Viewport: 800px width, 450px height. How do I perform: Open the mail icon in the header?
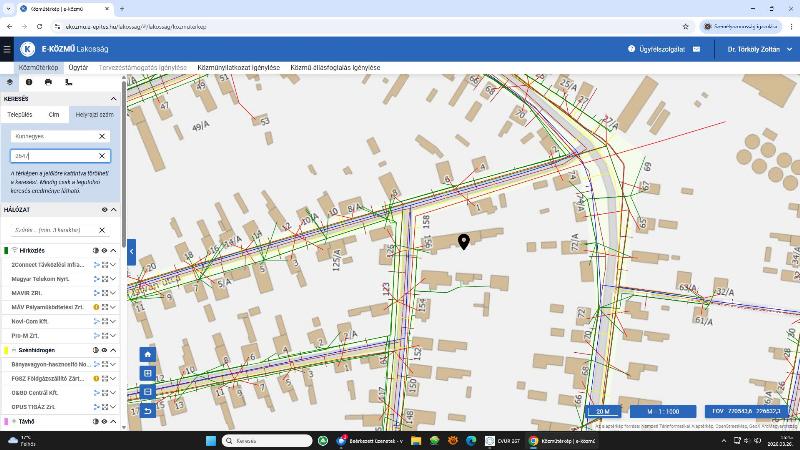point(696,48)
